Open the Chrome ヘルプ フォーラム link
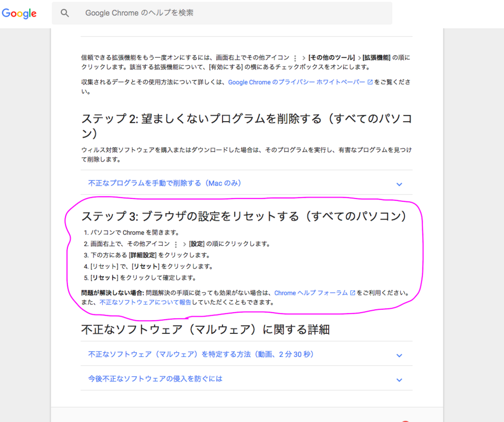Screen dimensions: 504x422 [x=311, y=293]
